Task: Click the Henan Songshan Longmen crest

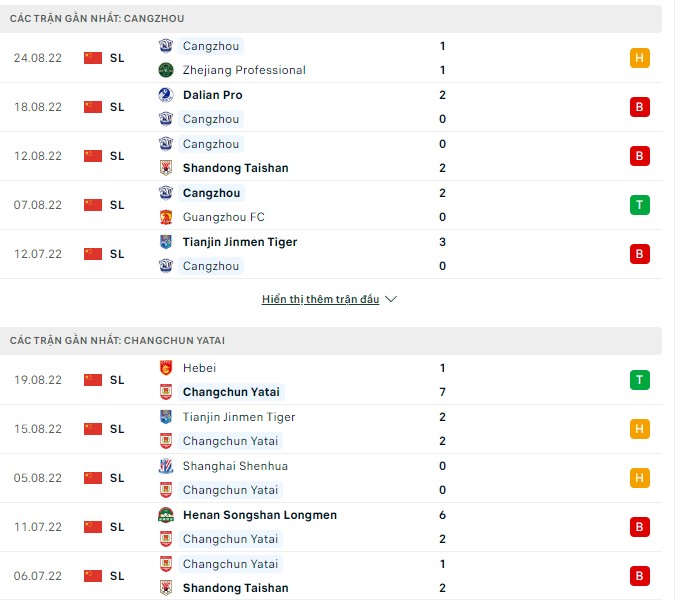Action: coord(166,515)
